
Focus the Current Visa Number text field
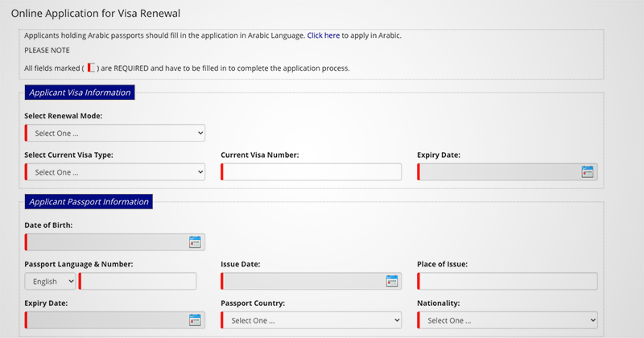[x=312, y=172]
